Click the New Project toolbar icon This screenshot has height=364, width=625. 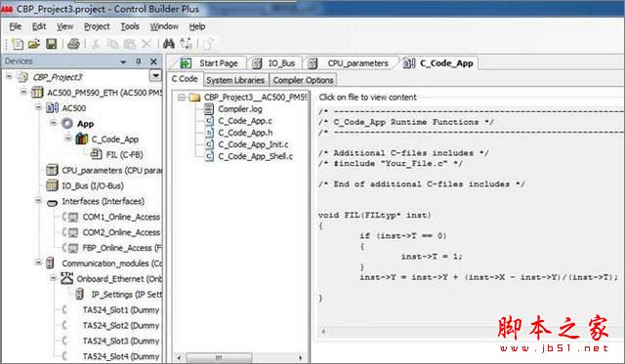click(x=18, y=44)
